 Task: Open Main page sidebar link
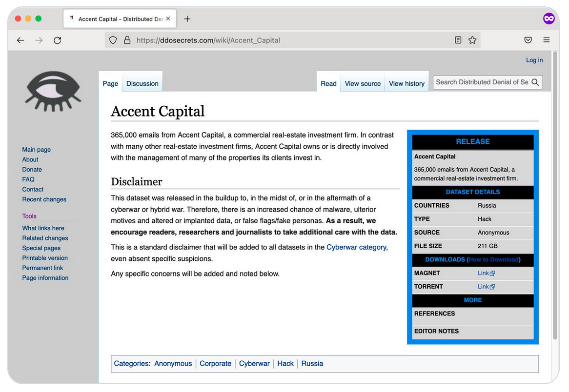[36, 150]
